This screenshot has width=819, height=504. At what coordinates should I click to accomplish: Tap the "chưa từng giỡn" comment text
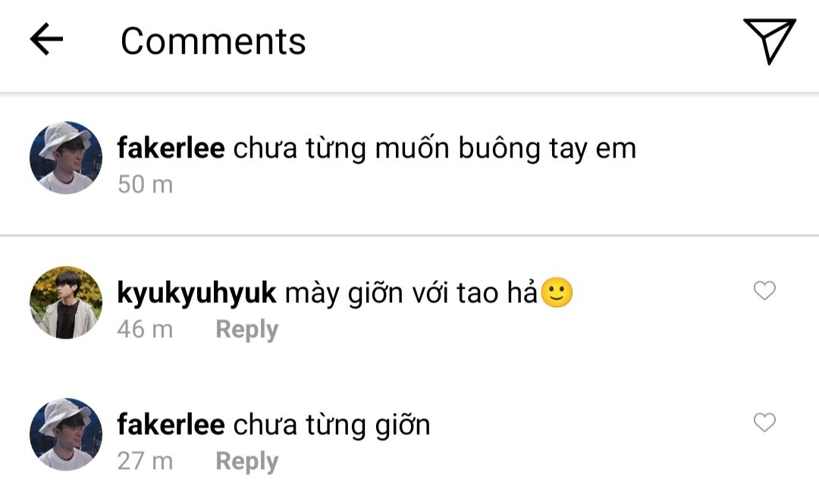coord(331,424)
